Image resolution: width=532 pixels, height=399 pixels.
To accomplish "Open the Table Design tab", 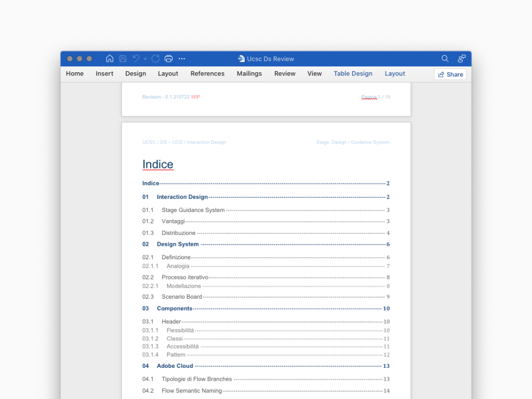I will [353, 74].
